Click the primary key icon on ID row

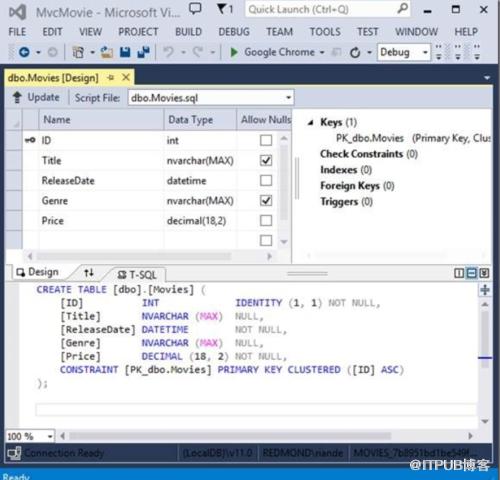30,140
